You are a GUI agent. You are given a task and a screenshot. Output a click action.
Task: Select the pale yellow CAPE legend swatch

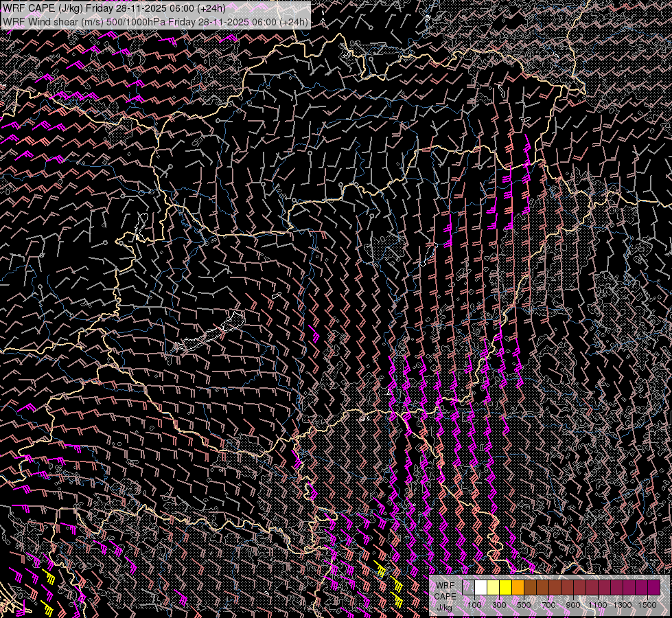pyautogui.click(x=493, y=587)
